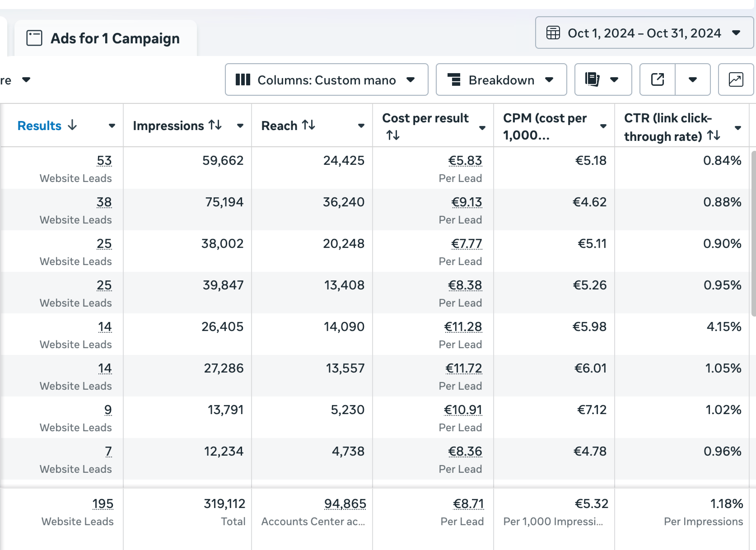The height and width of the screenshot is (550, 756).
Task: Sort by Impressions column arrows
Action: pos(215,125)
